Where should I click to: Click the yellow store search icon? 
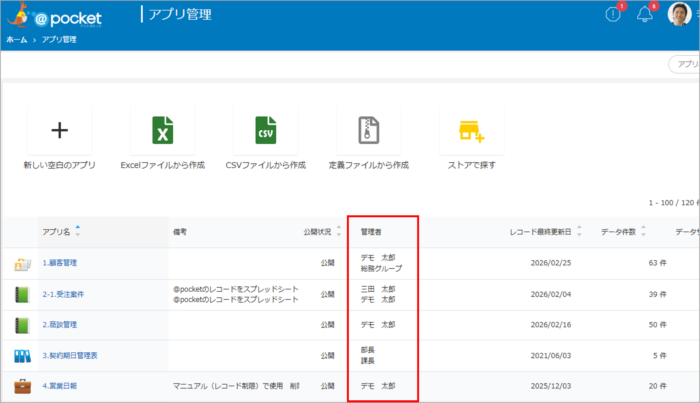click(471, 131)
